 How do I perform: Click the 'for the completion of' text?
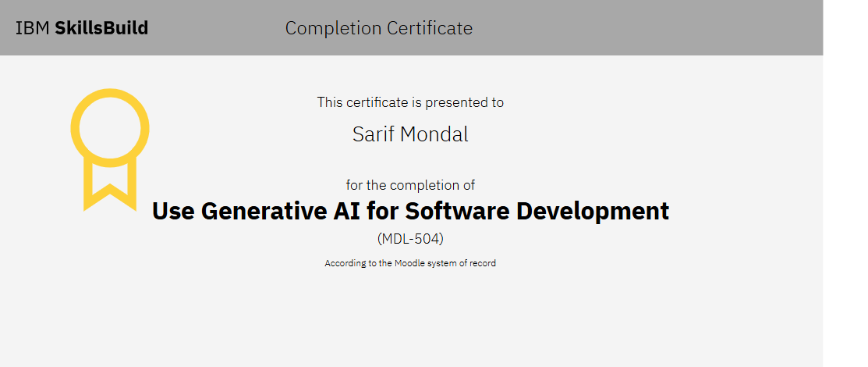coord(410,184)
